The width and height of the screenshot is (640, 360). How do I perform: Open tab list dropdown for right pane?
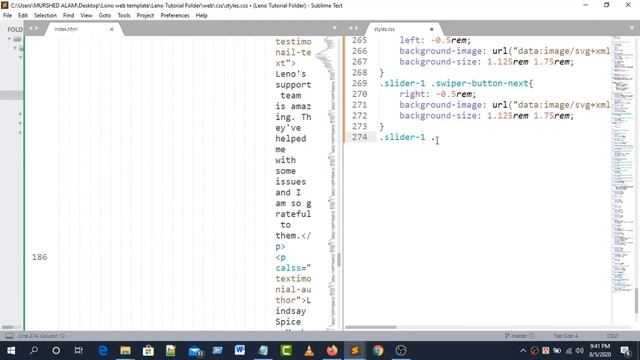pos(632,29)
